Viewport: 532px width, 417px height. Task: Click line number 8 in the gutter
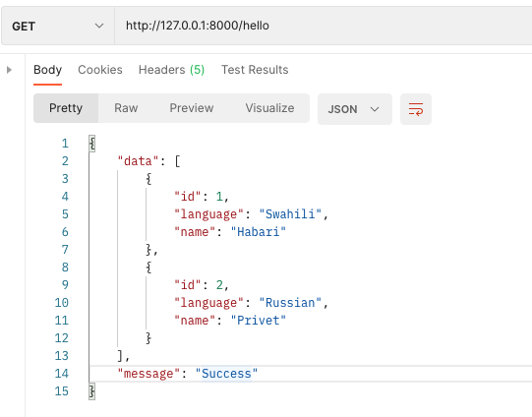65,268
